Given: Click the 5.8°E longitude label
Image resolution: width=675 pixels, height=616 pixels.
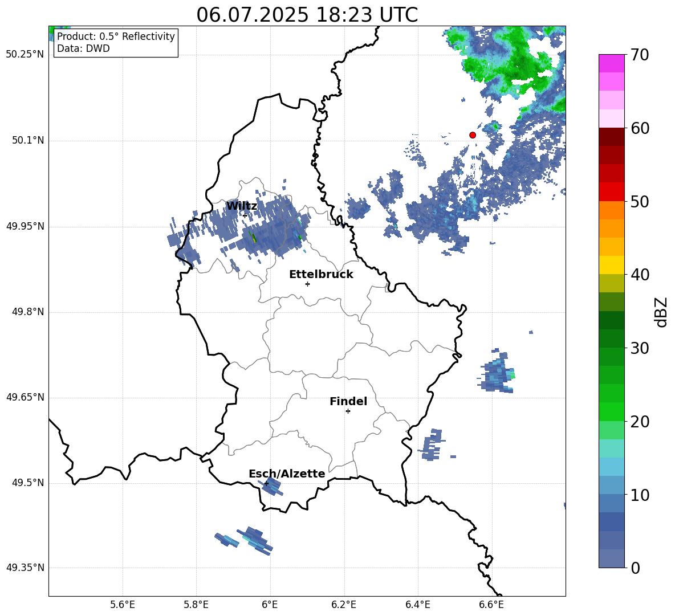Looking at the screenshot, I should [x=196, y=605].
